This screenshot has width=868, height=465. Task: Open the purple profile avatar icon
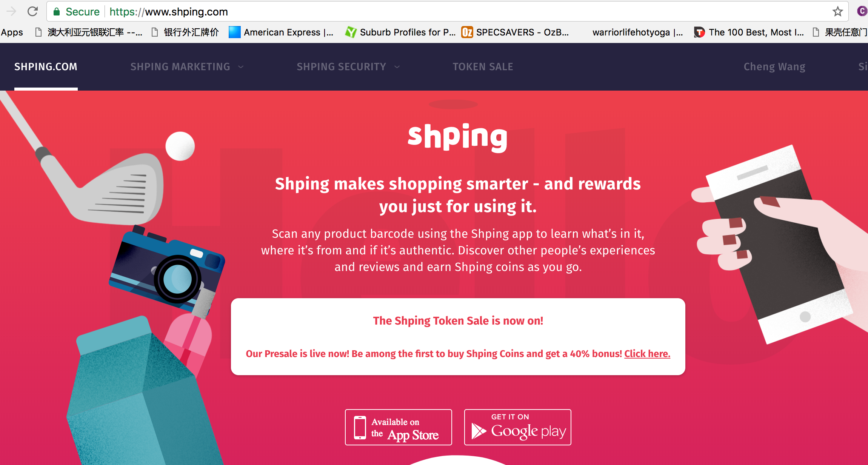point(862,11)
